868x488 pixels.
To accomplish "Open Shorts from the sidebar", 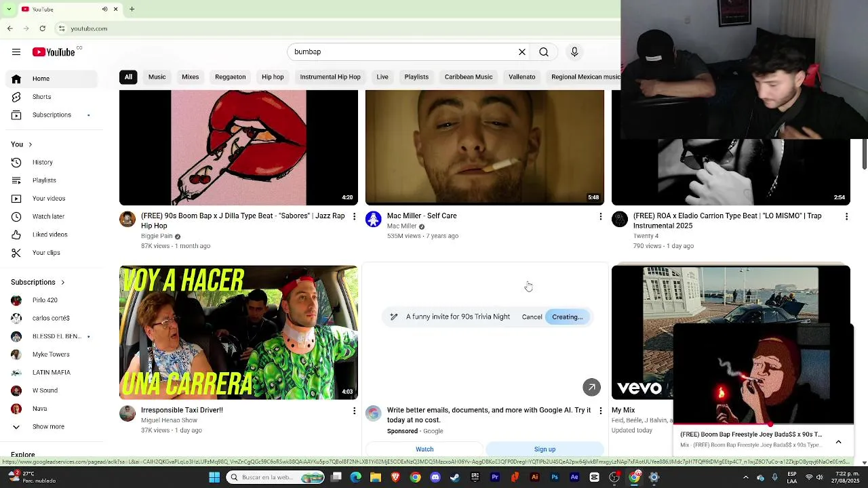I will pyautogui.click(x=52, y=97).
